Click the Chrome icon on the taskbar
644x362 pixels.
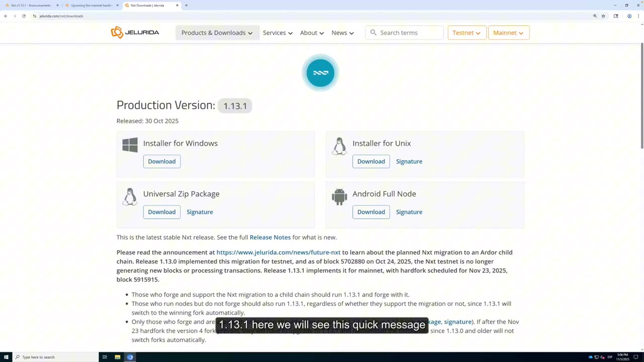130,357
